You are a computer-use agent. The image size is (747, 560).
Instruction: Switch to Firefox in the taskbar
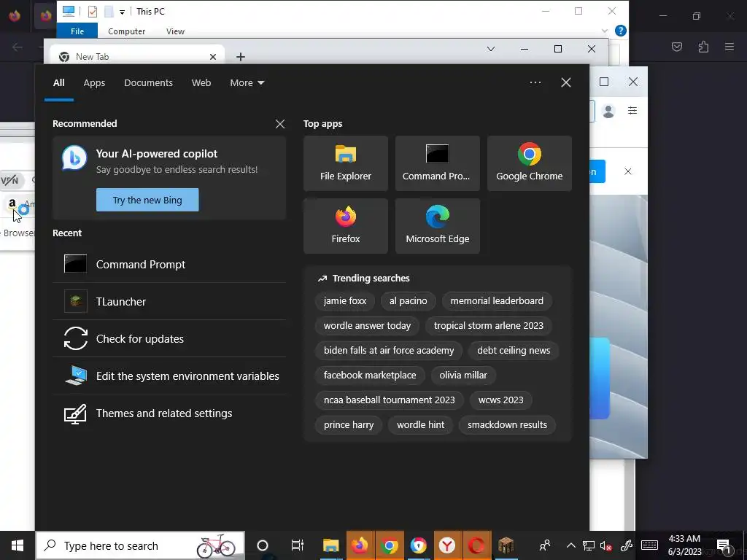[x=360, y=545]
